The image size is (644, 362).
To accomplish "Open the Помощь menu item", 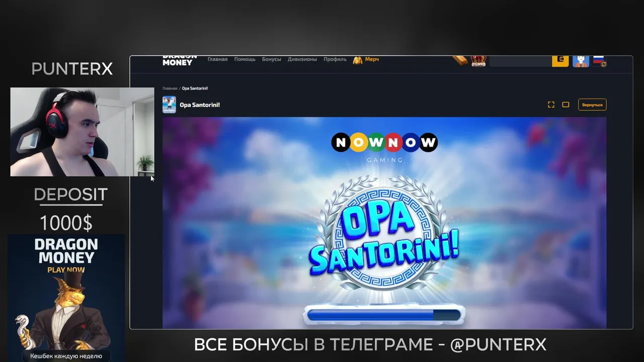I will (245, 59).
